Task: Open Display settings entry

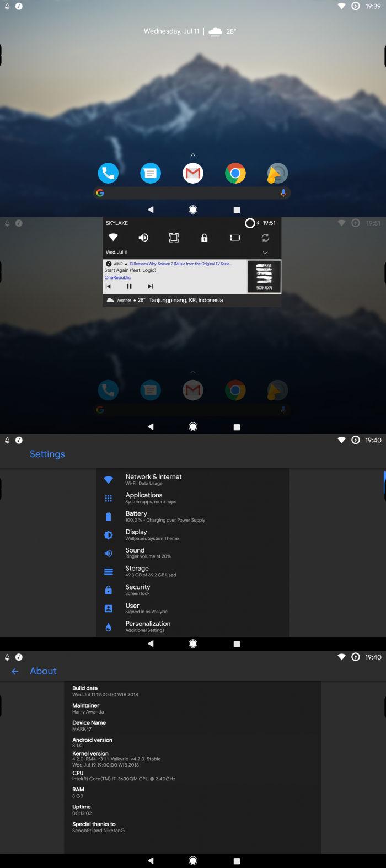Action: [193, 534]
